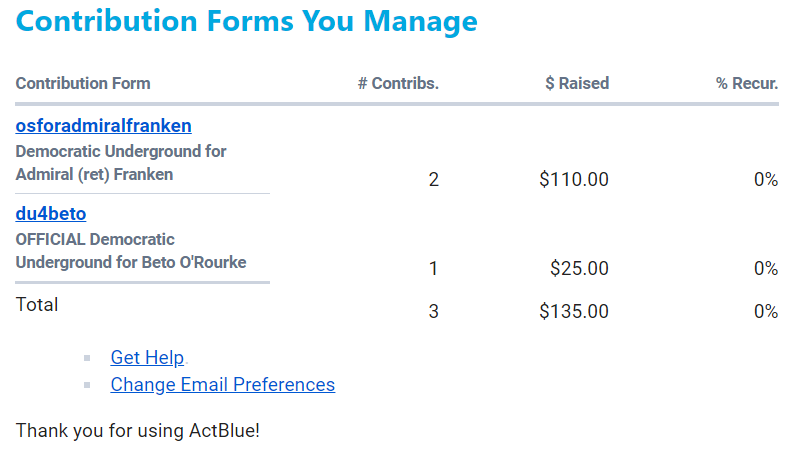Click the $135.00 total raised amount
The image size is (791, 451).
point(573,311)
